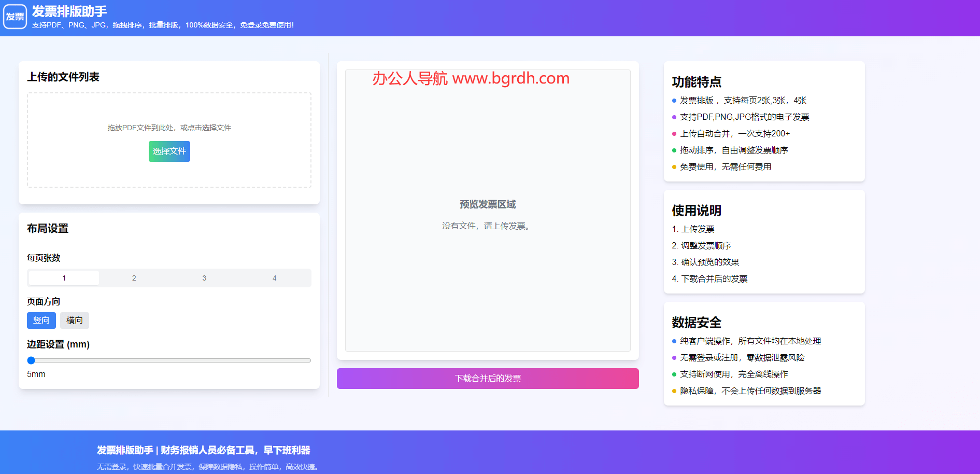The width and height of the screenshot is (980, 474).
Task: Click the footer title 发票排版助手 text
Action: point(125,450)
